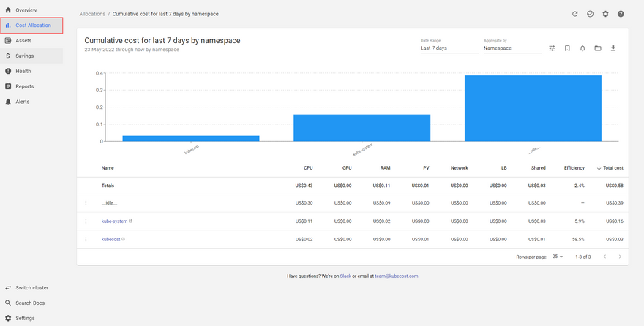Click the Slack link in the footer

345,276
